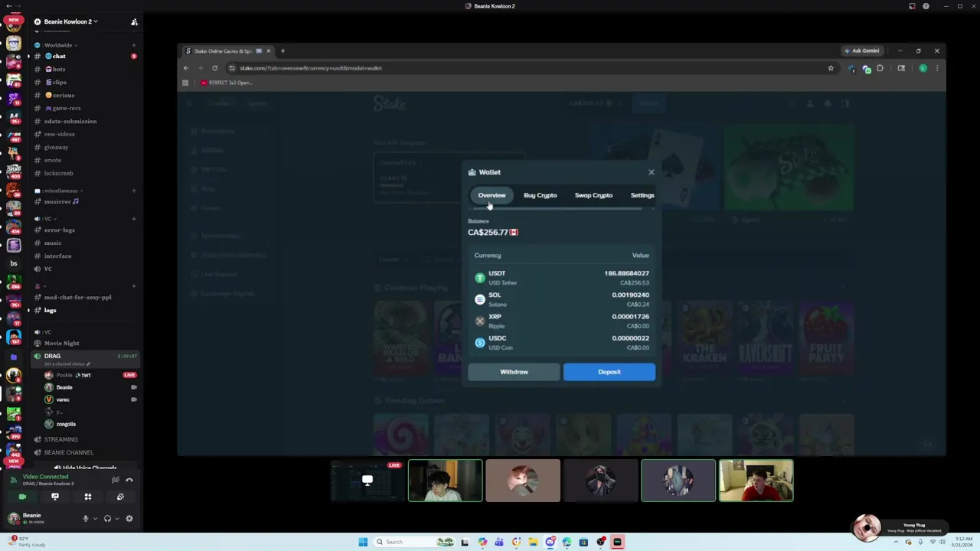This screenshot has width=980, height=551.
Task: Click the CA$256.77 balance value
Action: click(488, 233)
